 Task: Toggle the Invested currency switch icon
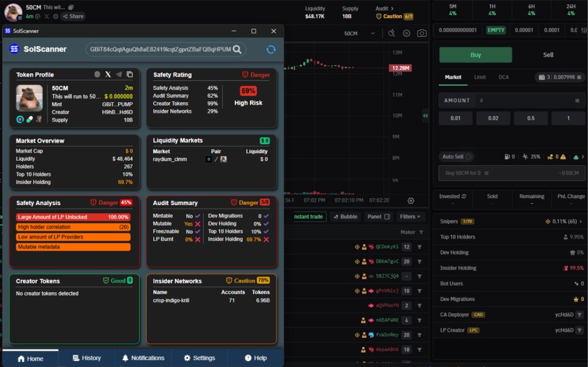464,196
